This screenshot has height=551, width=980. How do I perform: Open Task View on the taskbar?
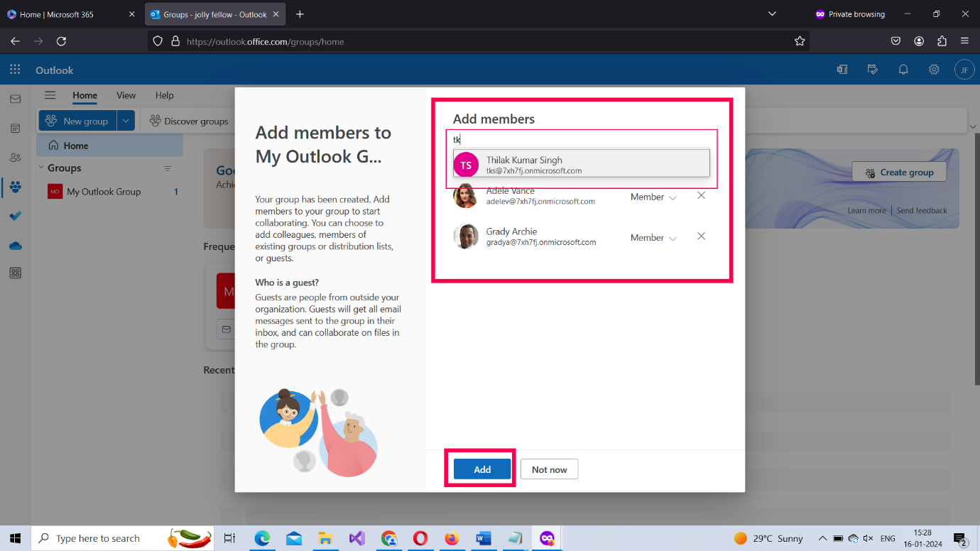coord(229,538)
